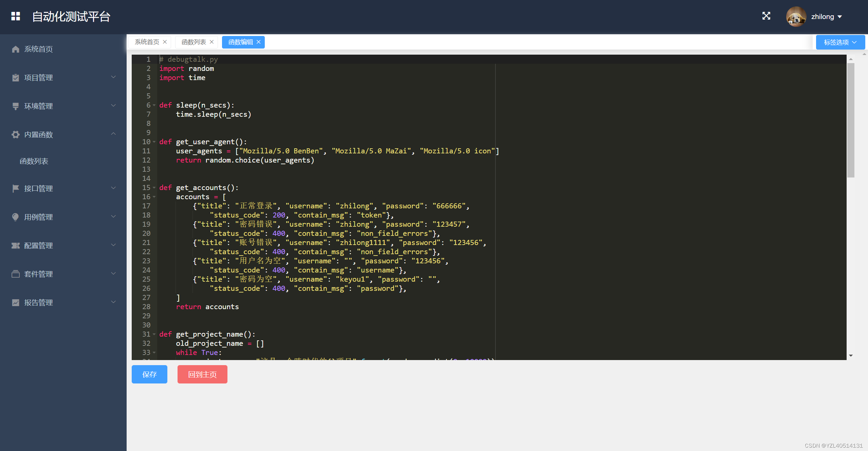Viewport: 868px width, 451px height.
Task: Fold get_accounts function at line 15
Action: click(154, 188)
